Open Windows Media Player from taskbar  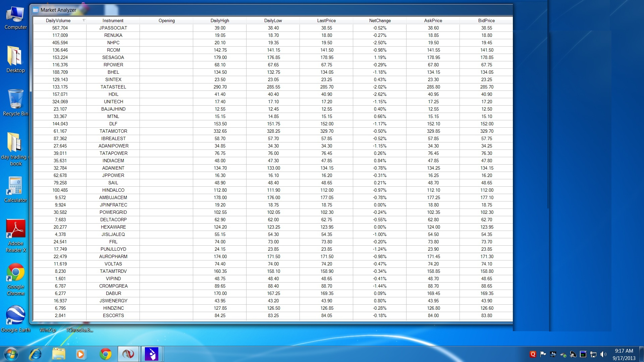click(x=80, y=354)
